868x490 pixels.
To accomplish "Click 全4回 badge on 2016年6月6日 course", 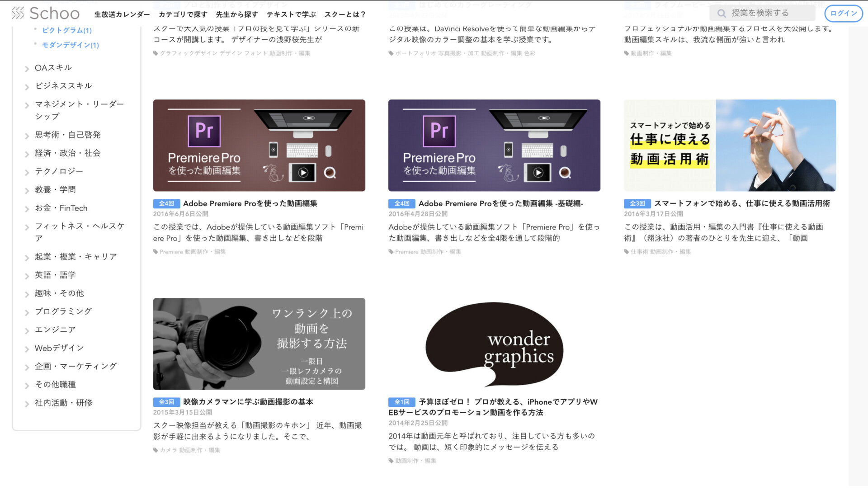I will point(166,204).
